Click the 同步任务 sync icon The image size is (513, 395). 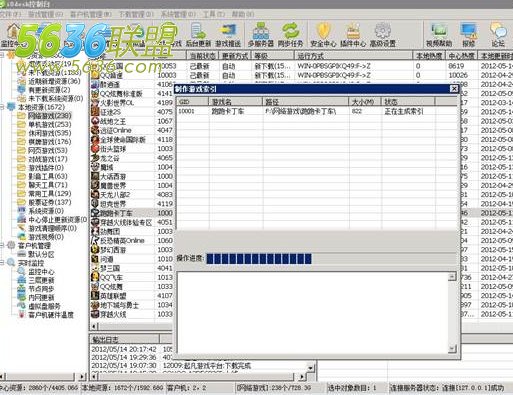[x=291, y=35]
